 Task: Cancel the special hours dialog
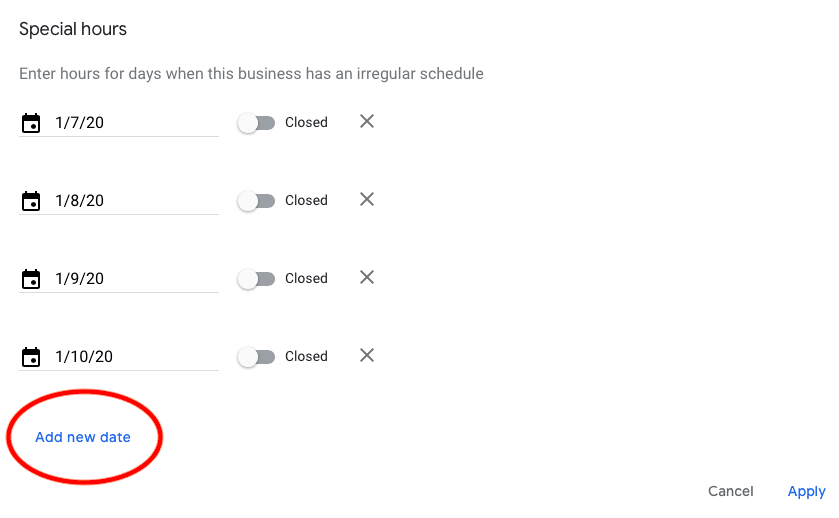[x=730, y=491]
